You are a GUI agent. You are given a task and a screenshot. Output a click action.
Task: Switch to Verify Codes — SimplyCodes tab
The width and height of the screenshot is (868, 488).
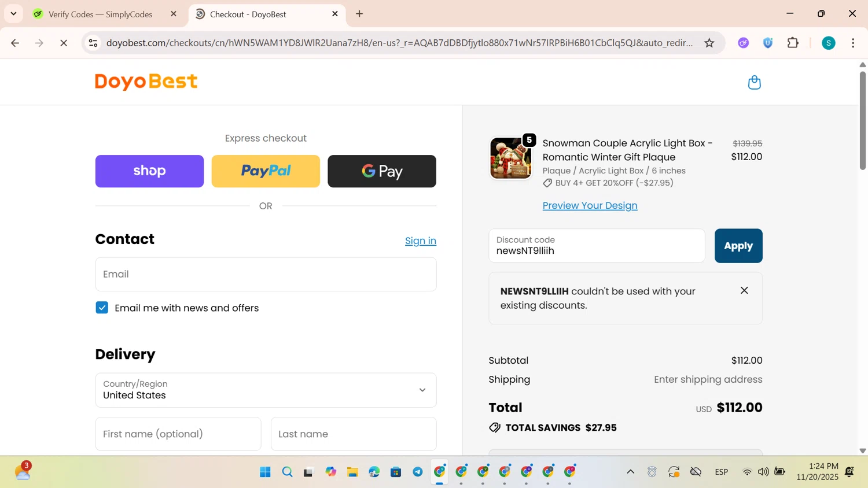click(x=100, y=14)
